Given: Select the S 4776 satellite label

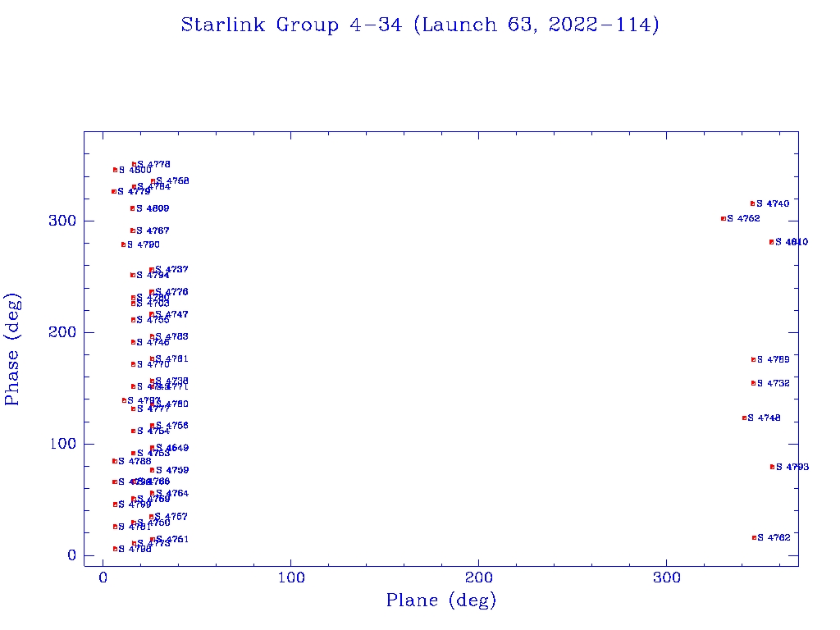Looking at the screenshot, I should [172, 292].
